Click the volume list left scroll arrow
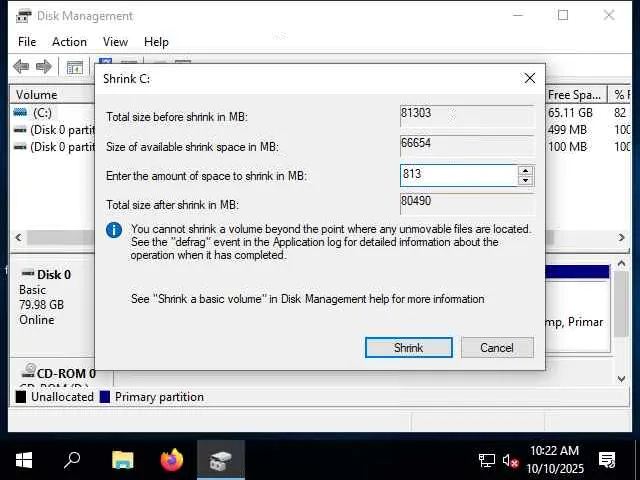This screenshot has height=480, width=640. (x=18, y=237)
